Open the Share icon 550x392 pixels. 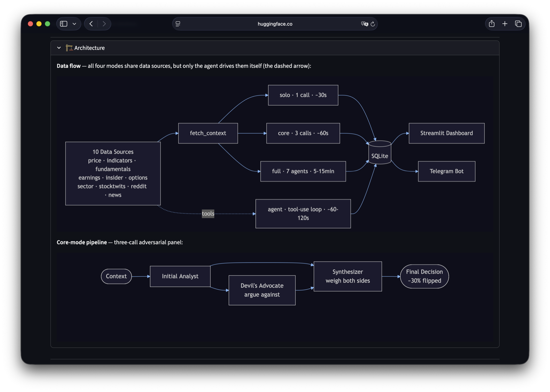[492, 24]
